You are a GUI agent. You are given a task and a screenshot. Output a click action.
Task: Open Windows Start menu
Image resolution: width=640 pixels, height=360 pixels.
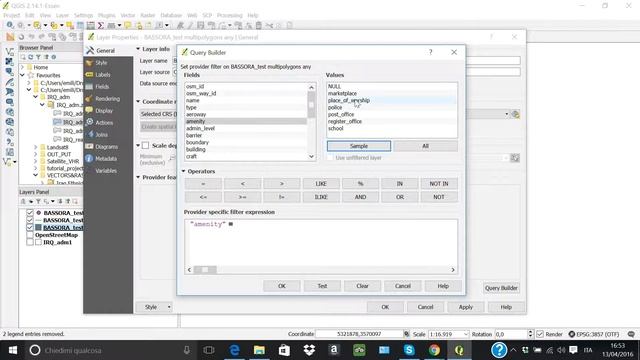13,350
